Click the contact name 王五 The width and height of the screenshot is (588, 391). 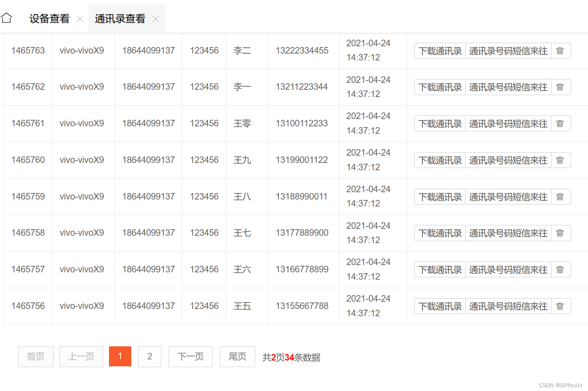242,306
